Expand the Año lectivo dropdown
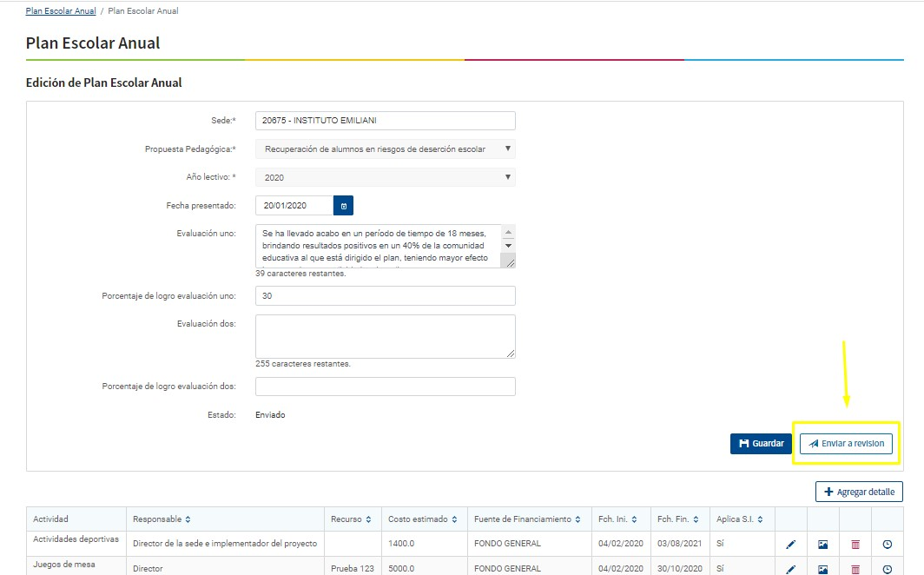 click(x=385, y=178)
